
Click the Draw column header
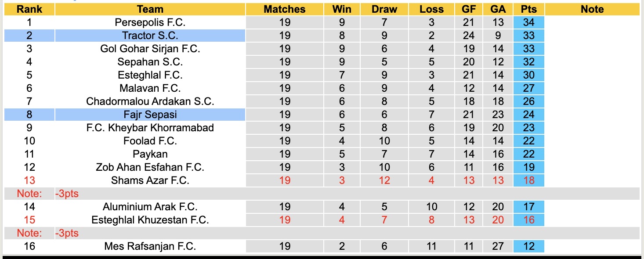point(384,9)
